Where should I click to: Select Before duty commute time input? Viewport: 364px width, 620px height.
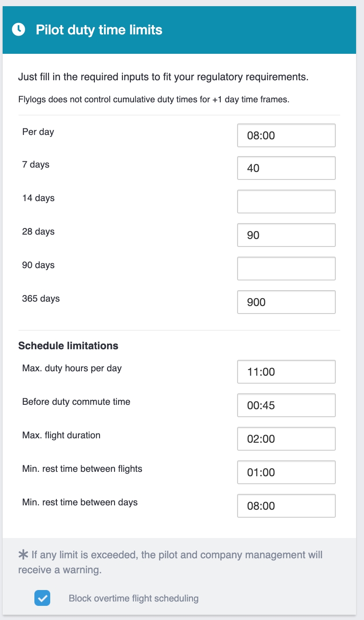click(x=286, y=405)
